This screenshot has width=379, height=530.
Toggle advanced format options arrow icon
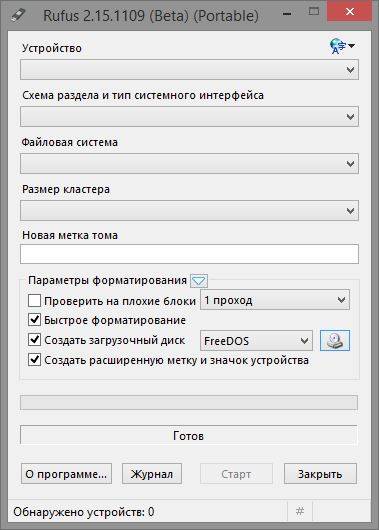(x=199, y=281)
